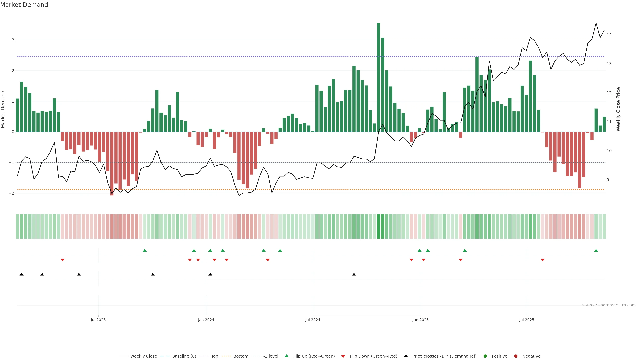The image size is (644, 362).
Task: Click the darkest green heatmap strip cell
Action: point(379,226)
